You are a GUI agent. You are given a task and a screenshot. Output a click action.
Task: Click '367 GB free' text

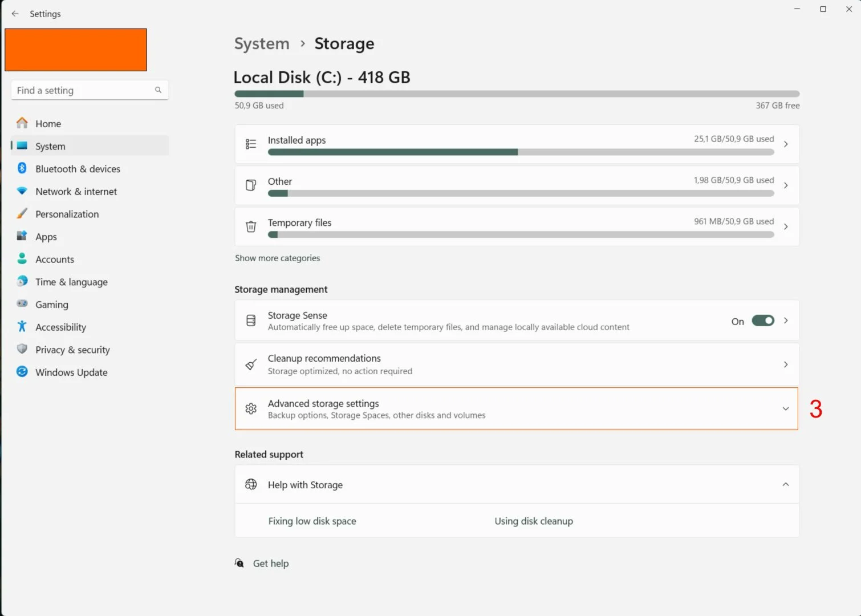coord(778,106)
